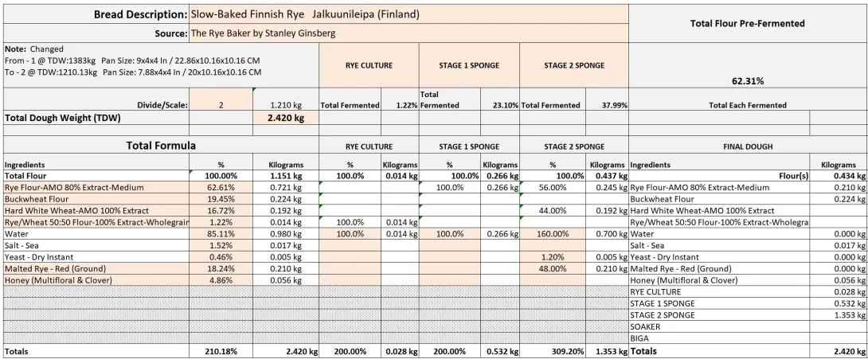The image size is (868, 359).
Task: Click the 23.10% Stage 1 fermented cell
Action: click(x=501, y=104)
